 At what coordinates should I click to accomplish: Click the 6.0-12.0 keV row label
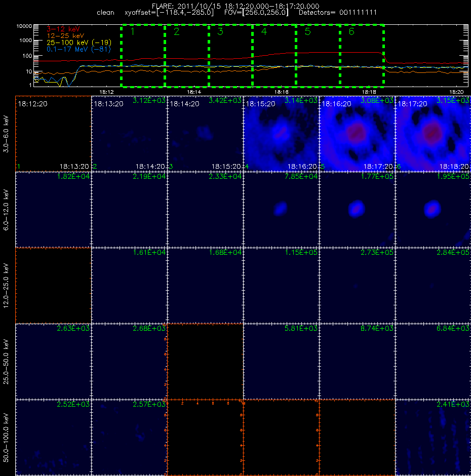coord(6,210)
